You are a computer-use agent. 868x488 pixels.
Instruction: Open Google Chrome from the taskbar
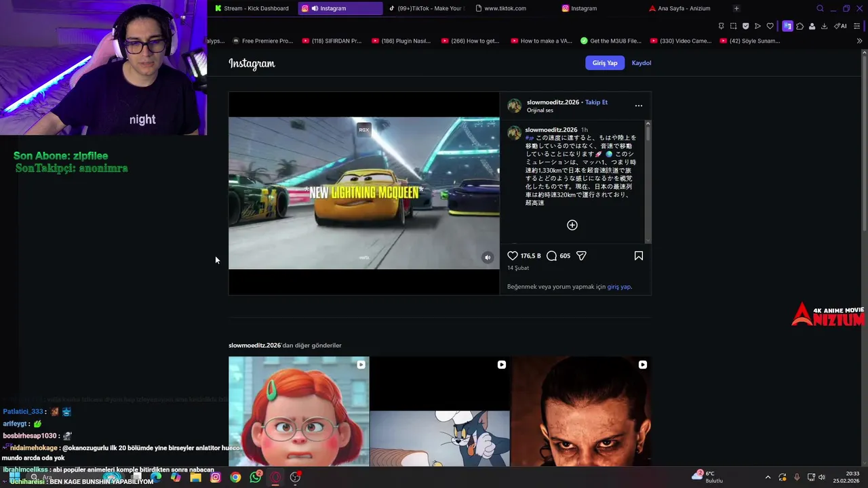[x=235, y=477]
